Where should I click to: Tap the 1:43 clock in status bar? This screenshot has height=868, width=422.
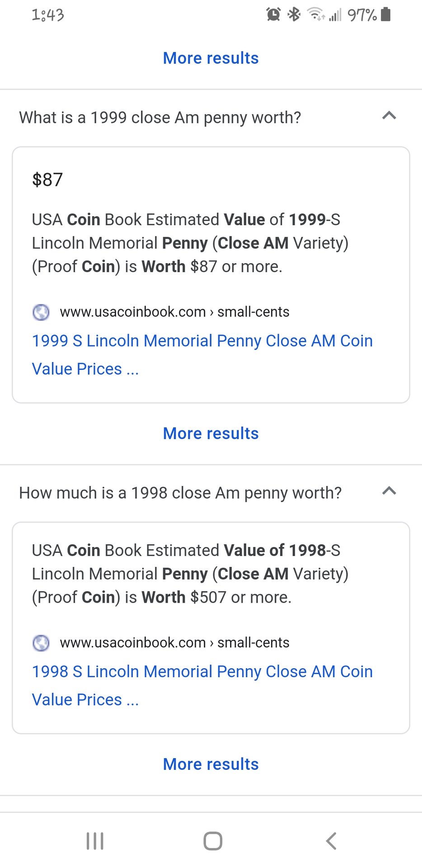click(x=48, y=15)
